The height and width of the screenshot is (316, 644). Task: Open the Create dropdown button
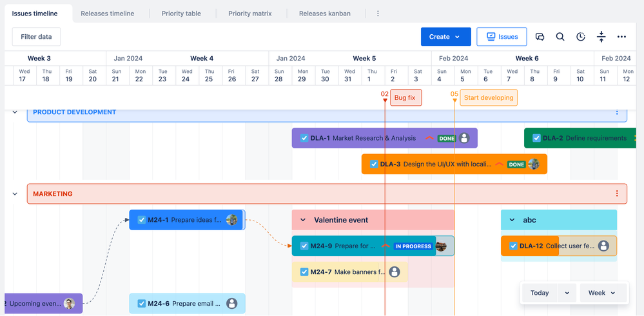(445, 37)
